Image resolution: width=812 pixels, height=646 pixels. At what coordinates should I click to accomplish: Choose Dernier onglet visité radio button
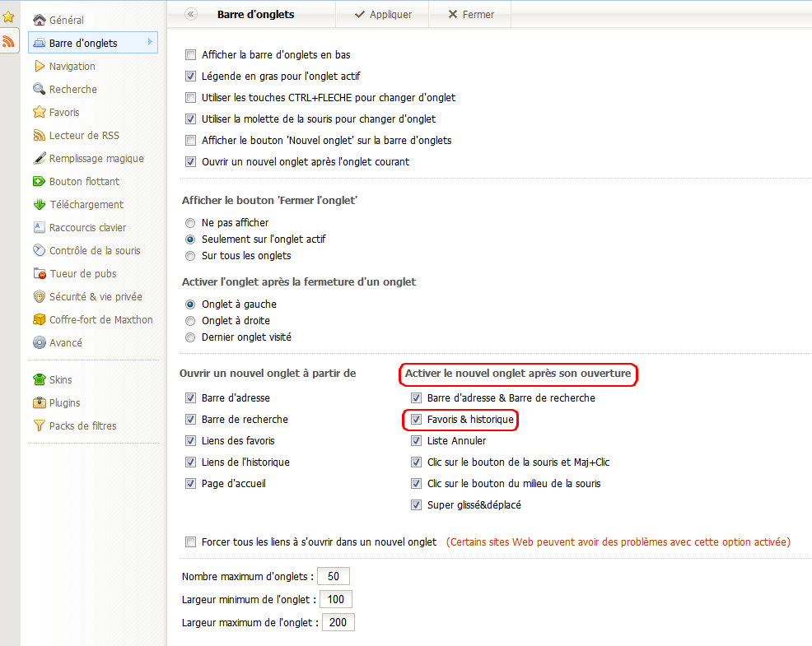click(x=190, y=337)
